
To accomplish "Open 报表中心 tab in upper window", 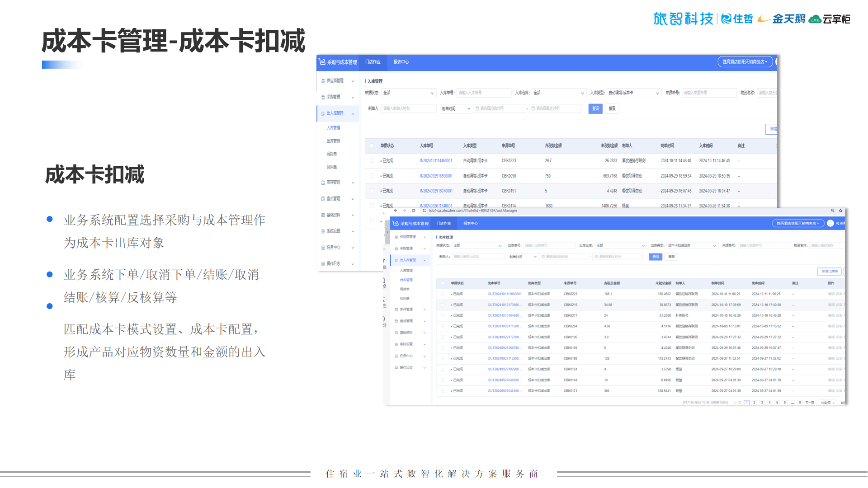I will coord(401,62).
